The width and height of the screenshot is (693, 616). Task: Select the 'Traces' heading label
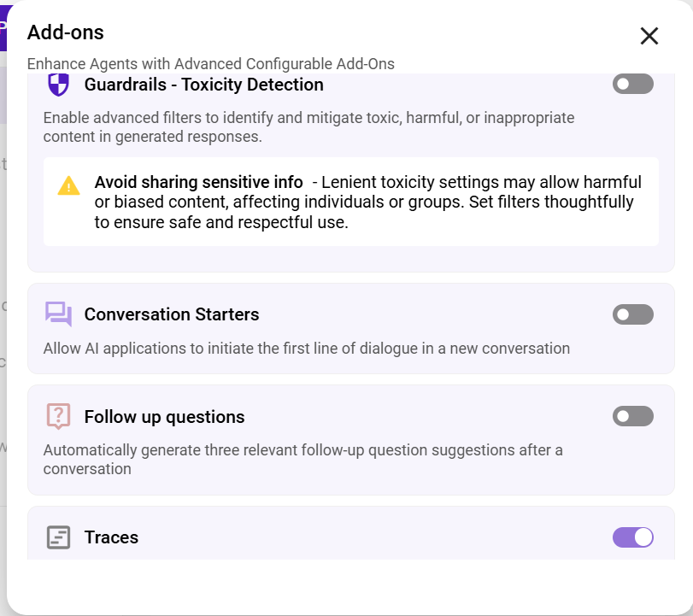point(111,537)
